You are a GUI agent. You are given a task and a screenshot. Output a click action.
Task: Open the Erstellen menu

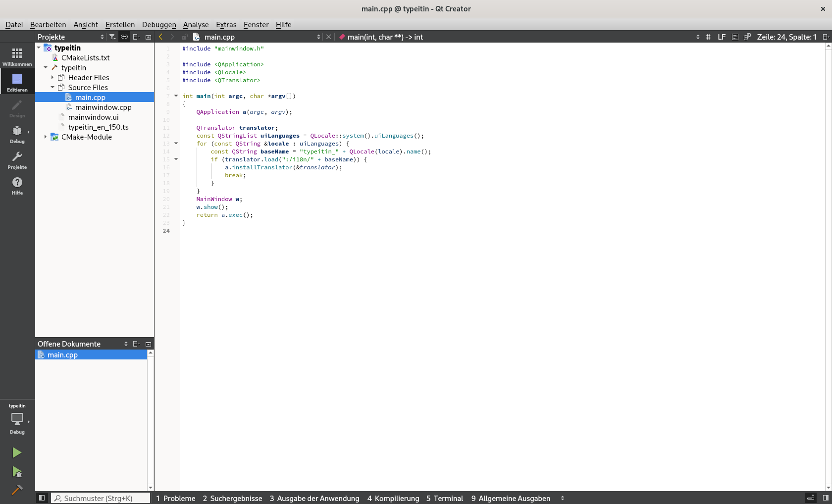point(120,24)
